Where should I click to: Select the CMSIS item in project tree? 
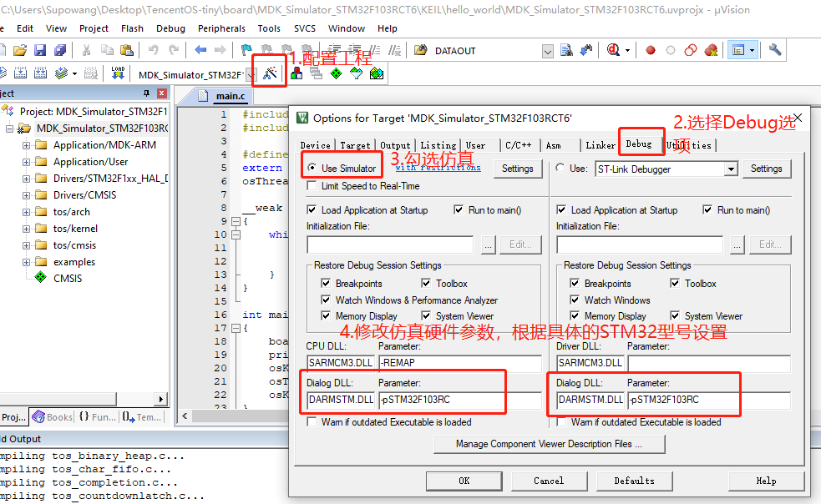point(68,279)
